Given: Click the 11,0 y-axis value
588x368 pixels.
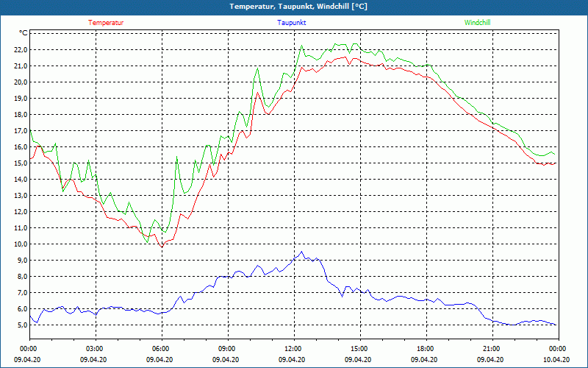Looking at the screenshot, I should 21,227.
